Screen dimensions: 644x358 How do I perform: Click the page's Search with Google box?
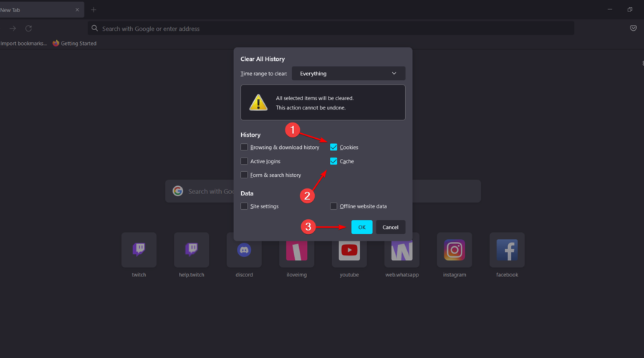click(323, 191)
